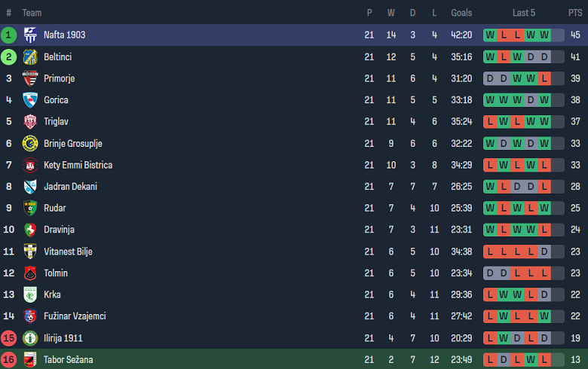This screenshot has height=369, width=588.
Task: Select the Tolmin club badge
Action: click(30, 273)
